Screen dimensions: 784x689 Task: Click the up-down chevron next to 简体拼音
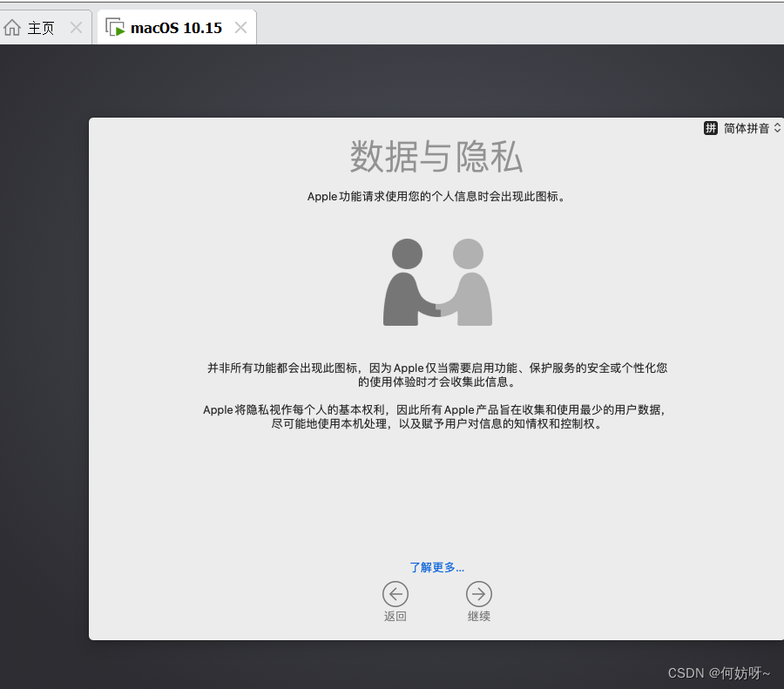click(x=778, y=128)
